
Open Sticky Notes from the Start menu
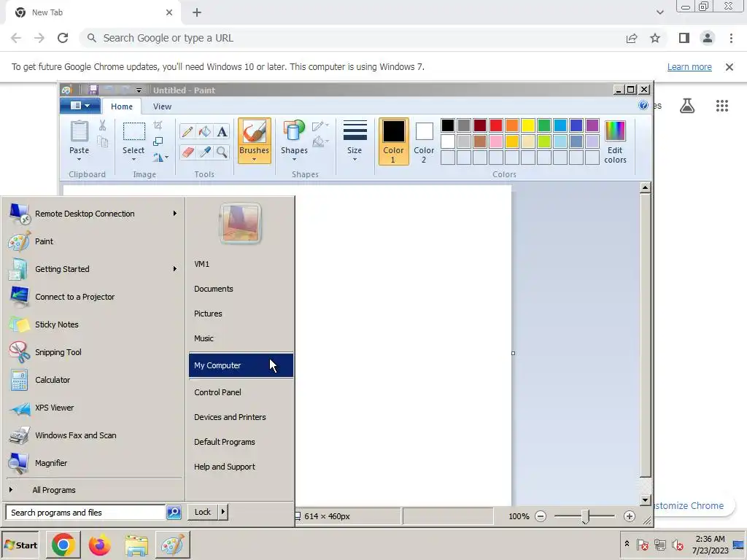tap(94, 324)
